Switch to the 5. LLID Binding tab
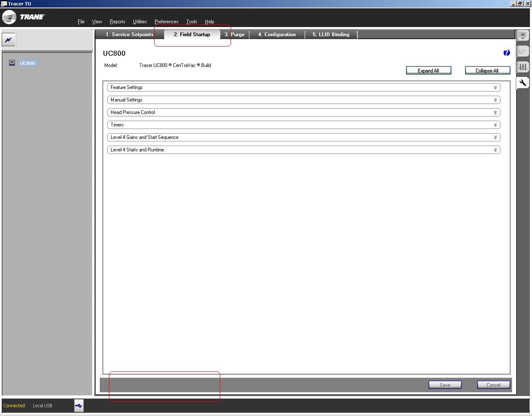This screenshot has width=532, height=416. [331, 35]
